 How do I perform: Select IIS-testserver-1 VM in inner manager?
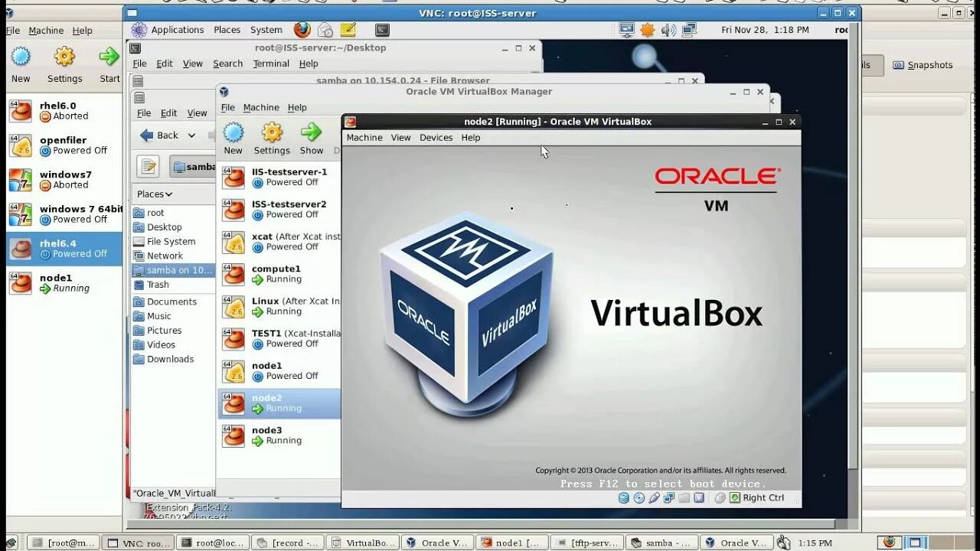(x=280, y=178)
